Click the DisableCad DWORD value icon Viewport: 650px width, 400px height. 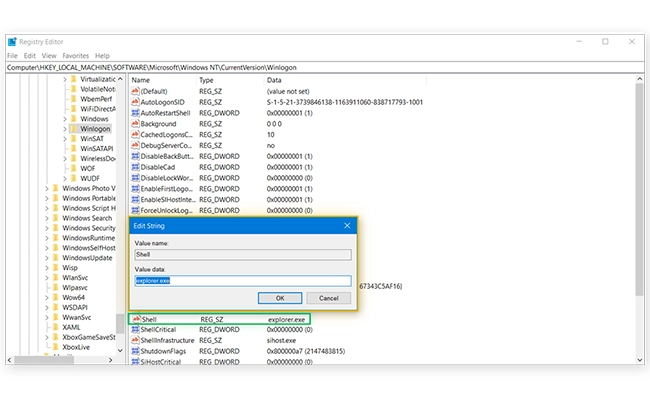click(x=135, y=167)
